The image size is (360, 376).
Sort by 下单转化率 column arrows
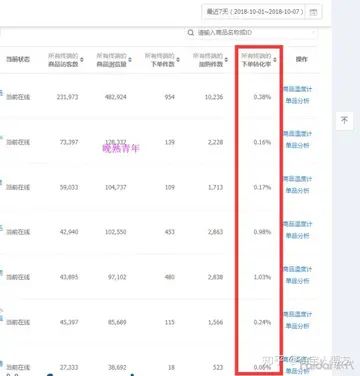click(x=275, y=60)
